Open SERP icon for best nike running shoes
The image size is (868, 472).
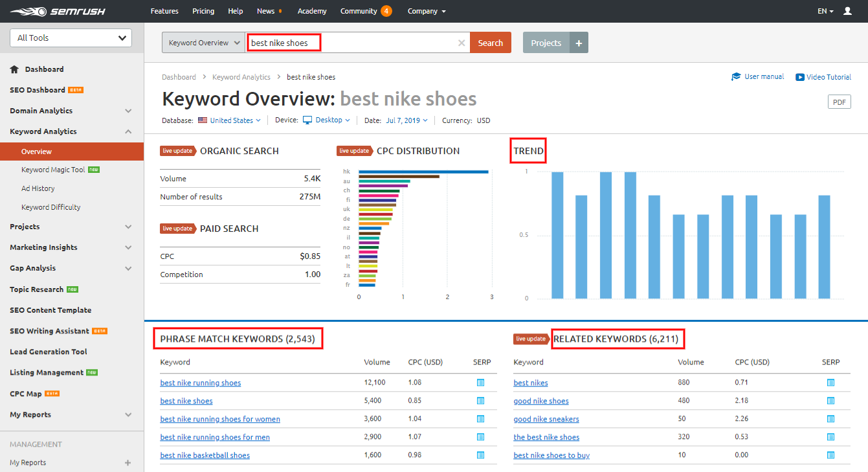point(480,383)
